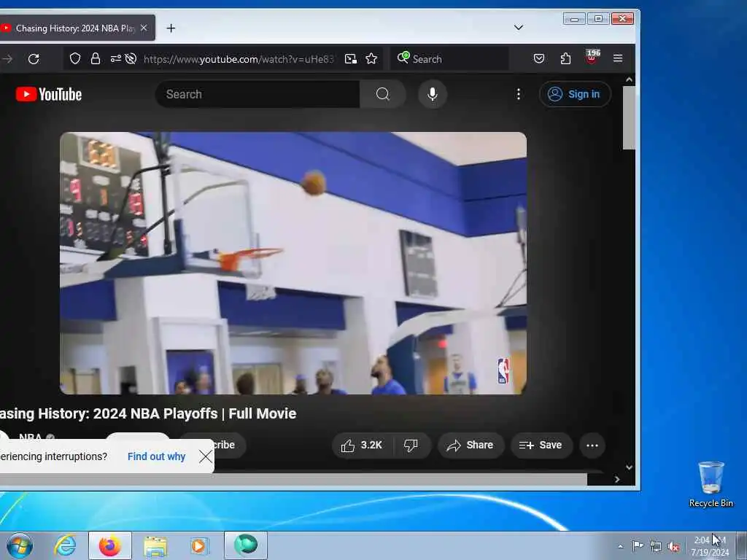
Task: Click the address bar URL youtube.com/watch
Action: pos(239,59)
